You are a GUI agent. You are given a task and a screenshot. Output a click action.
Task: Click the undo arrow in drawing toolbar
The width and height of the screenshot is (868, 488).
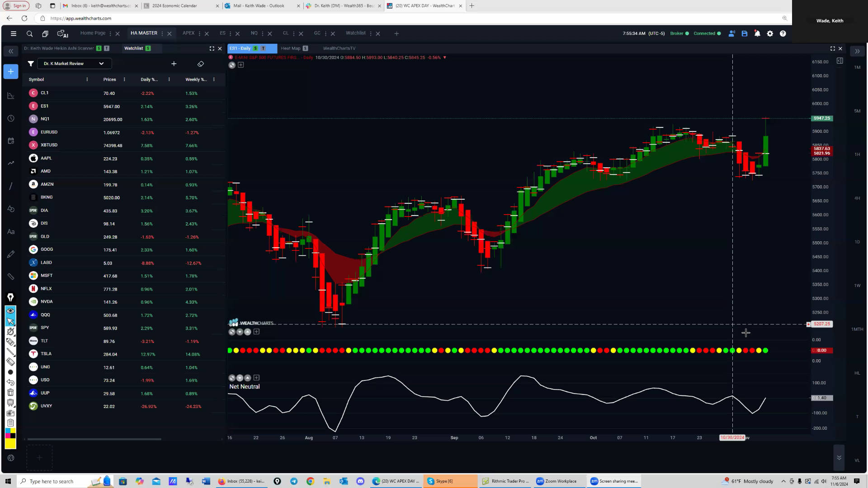coord(10,382)
